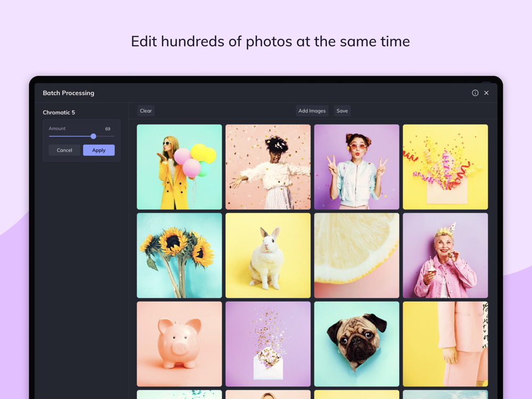Select the dancing woman with confetti photo

(268, 167)
